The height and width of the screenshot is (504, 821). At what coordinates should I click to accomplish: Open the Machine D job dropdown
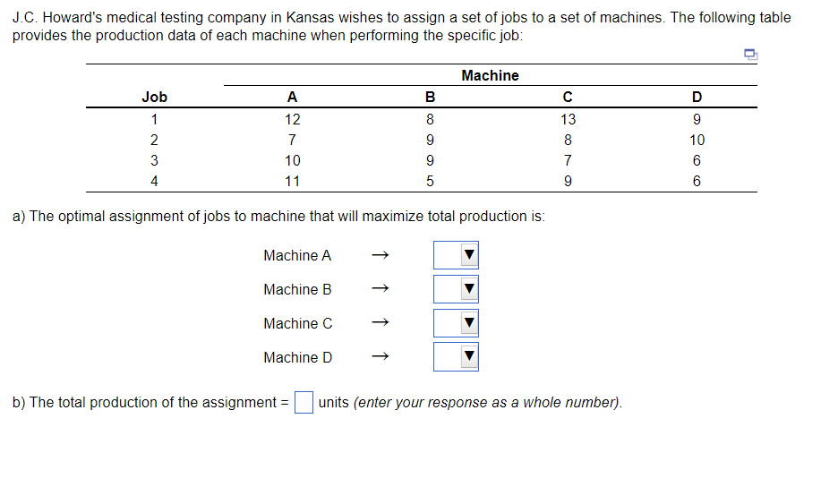pos(456,357)
